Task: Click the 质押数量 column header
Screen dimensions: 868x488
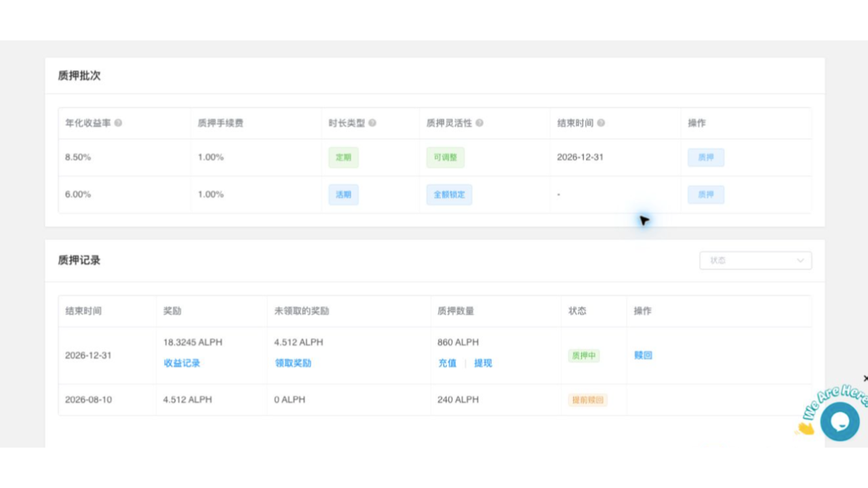Action: [x=456, y=311]
